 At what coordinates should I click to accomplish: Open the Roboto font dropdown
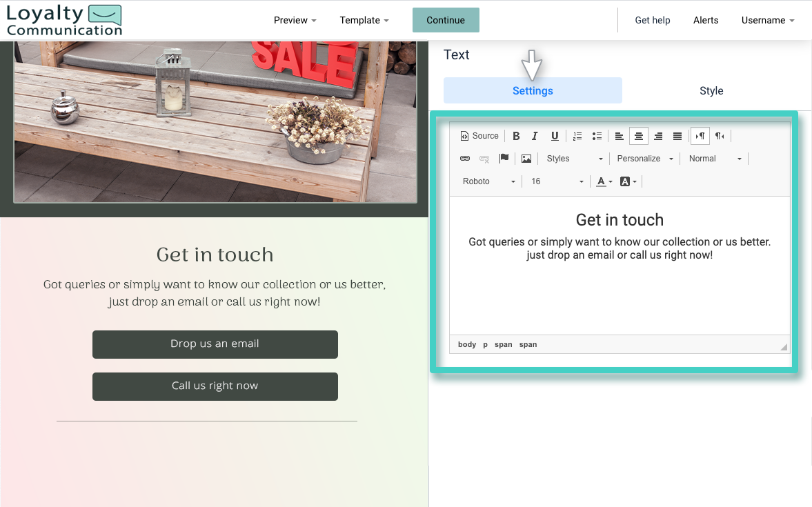[x=488, y=181]
